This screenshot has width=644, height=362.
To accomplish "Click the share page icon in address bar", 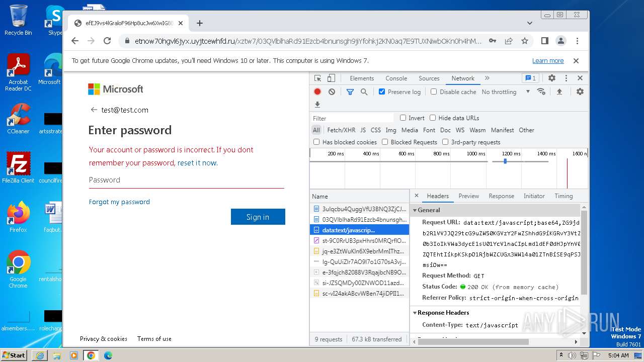I will click(509, 41).
